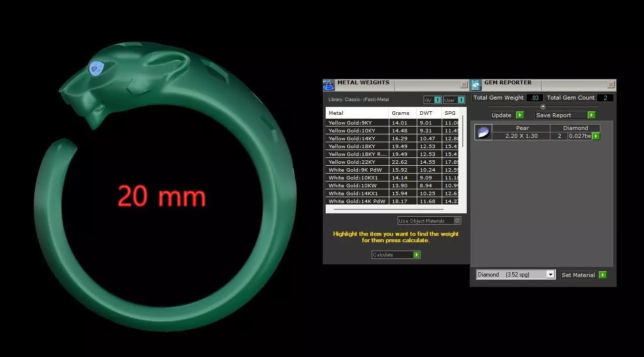Click the Calculate button
This screenshot has width=644, height=357.
396,255
